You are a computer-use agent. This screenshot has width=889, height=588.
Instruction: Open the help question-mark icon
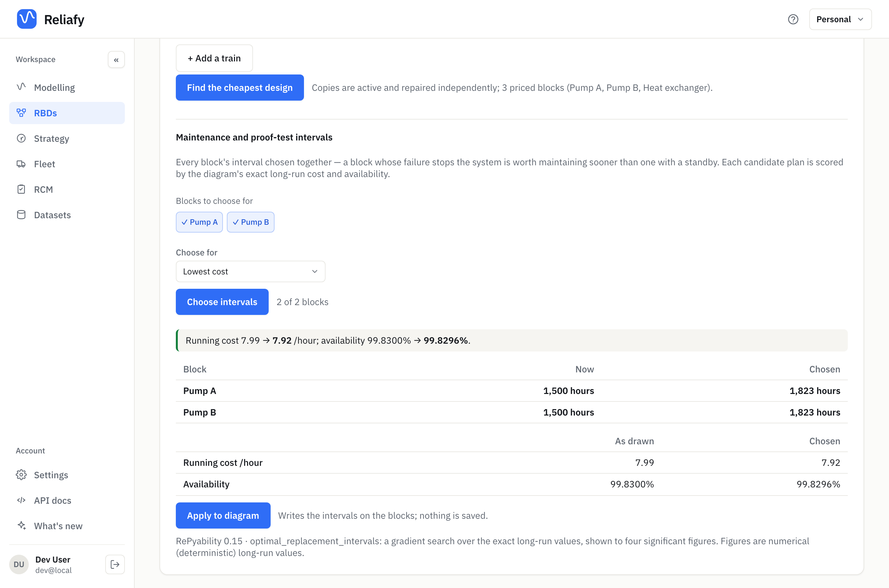793,19
